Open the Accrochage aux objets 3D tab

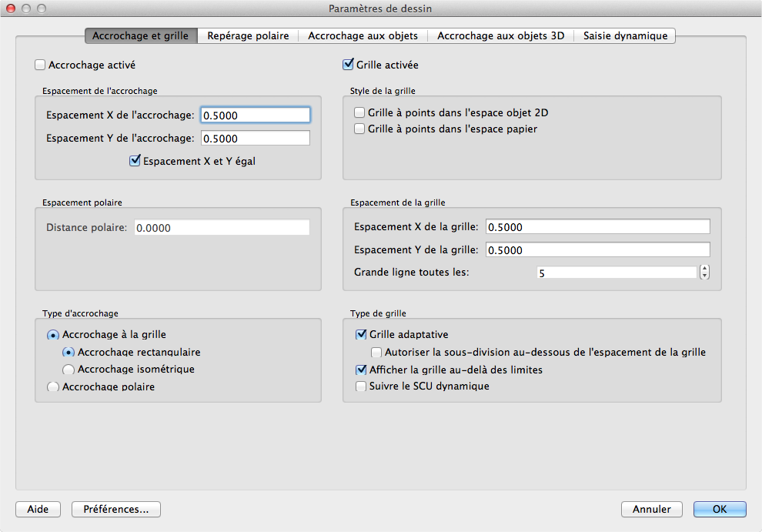click(x=500, y=35)
